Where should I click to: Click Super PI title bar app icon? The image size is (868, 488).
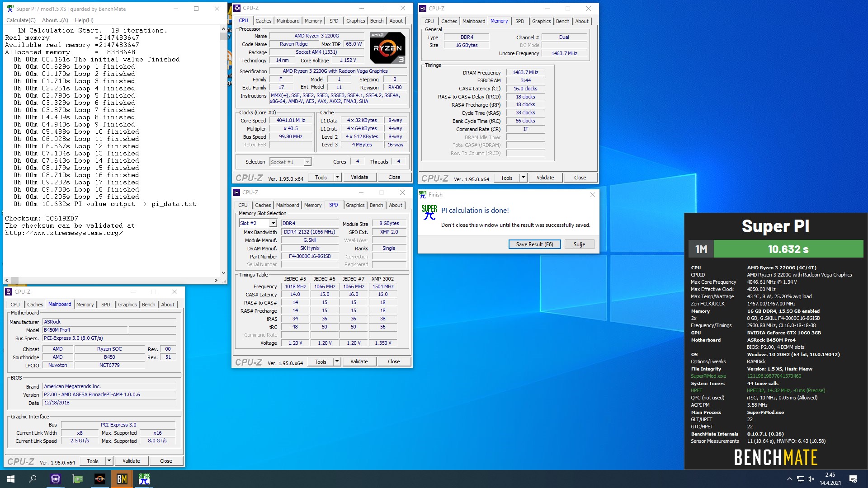pos(10,9)
